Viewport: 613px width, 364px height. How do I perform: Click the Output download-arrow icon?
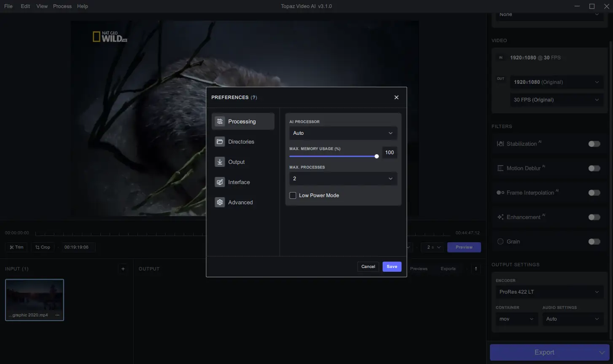click(x=220, y=162)
